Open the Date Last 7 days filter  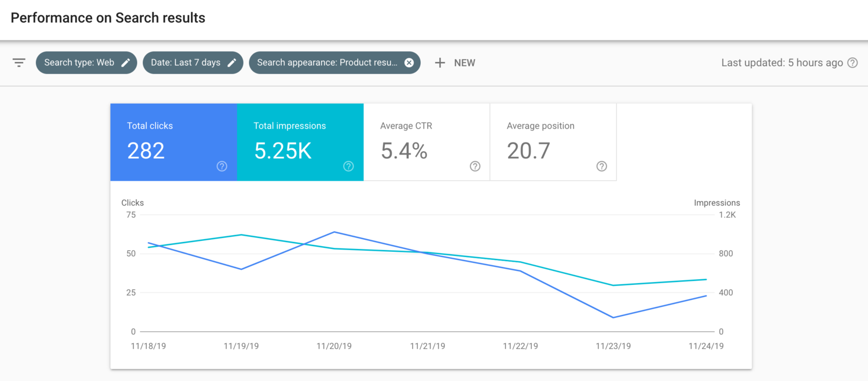pos(188,63)
